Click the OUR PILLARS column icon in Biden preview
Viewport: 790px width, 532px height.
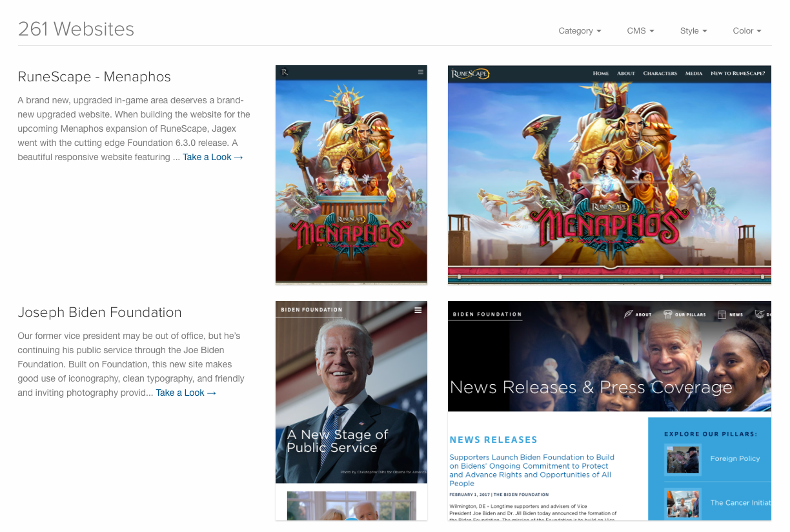click(x=668, y=314)
